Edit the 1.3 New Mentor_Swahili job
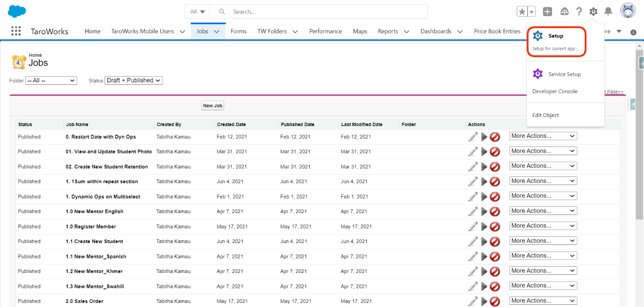 pos(473,286)
